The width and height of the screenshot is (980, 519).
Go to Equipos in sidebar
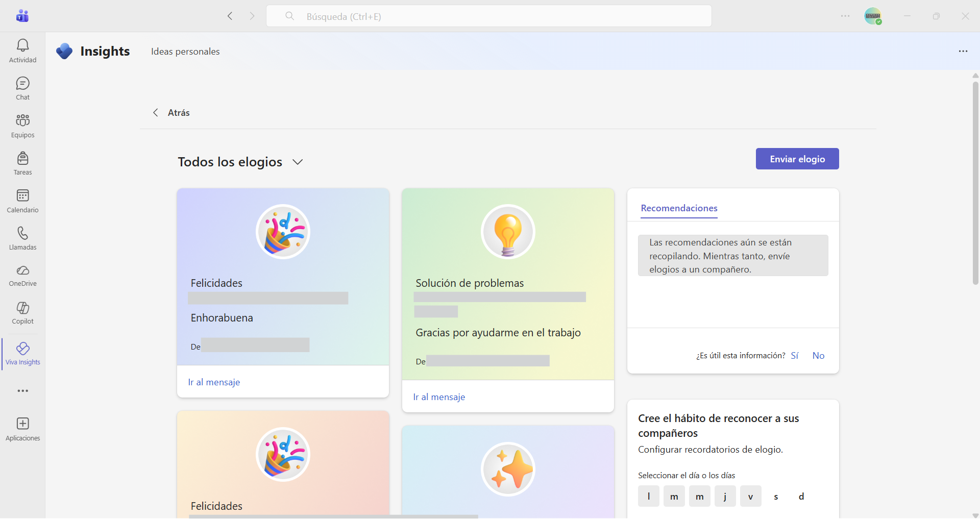(x=22, y=126)
